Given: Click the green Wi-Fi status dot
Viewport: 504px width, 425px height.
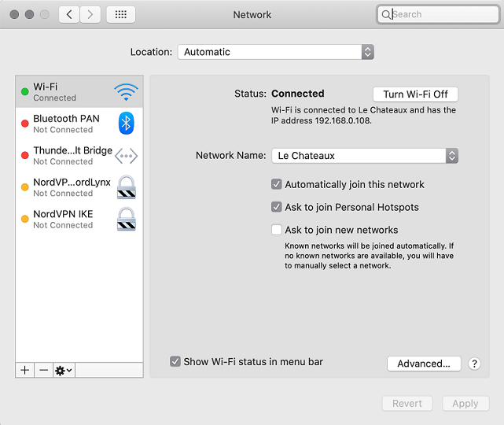Looking at the screenshot, I should pyautogui.click(x=24, y=92).
